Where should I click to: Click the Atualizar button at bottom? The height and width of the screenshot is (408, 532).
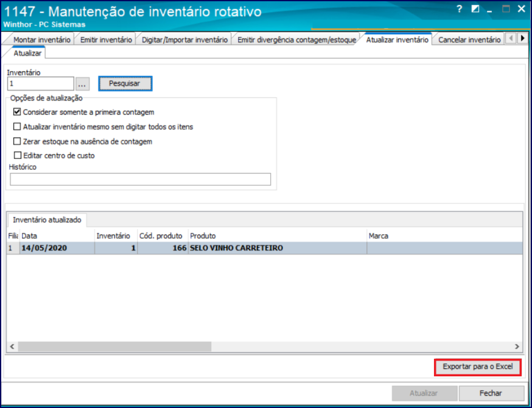click(424, 393)
